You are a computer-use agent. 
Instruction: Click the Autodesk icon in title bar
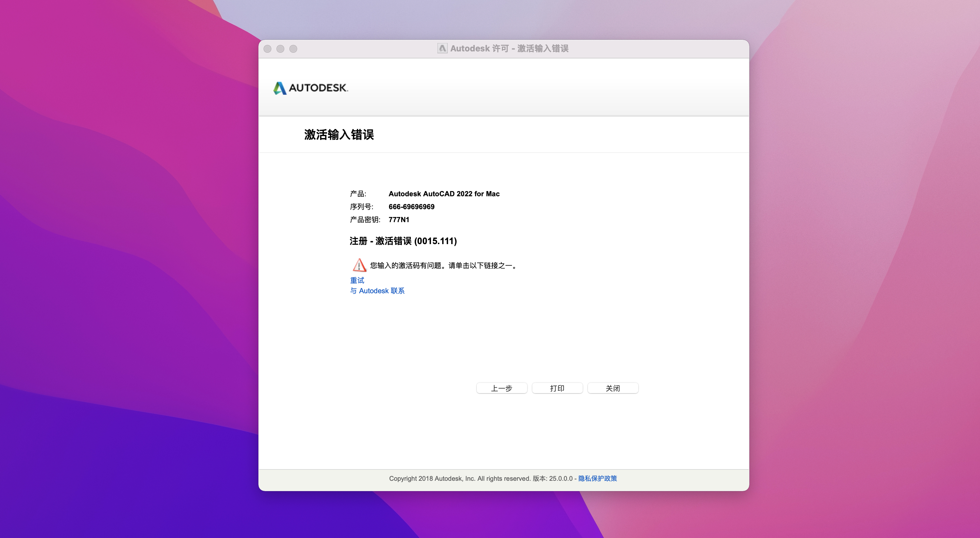tap(442, 48)
